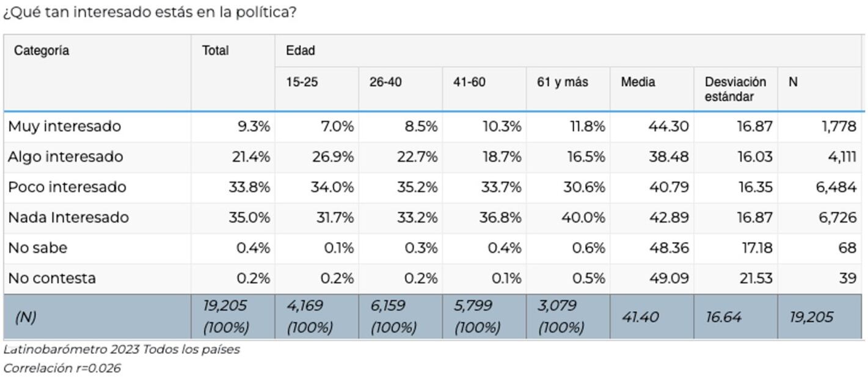Image resolution: width=868 pixels, height=379 pixels.
Task: Click the Categoría column header
Action: (x=42, y=51)
